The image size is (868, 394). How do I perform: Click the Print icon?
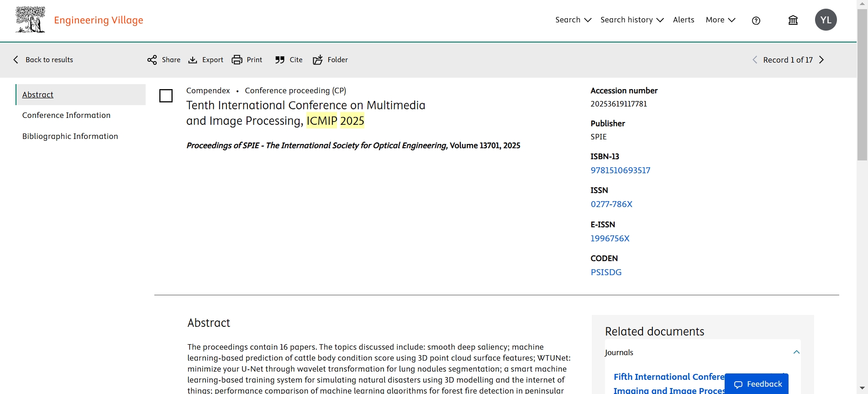coord(237,60)
